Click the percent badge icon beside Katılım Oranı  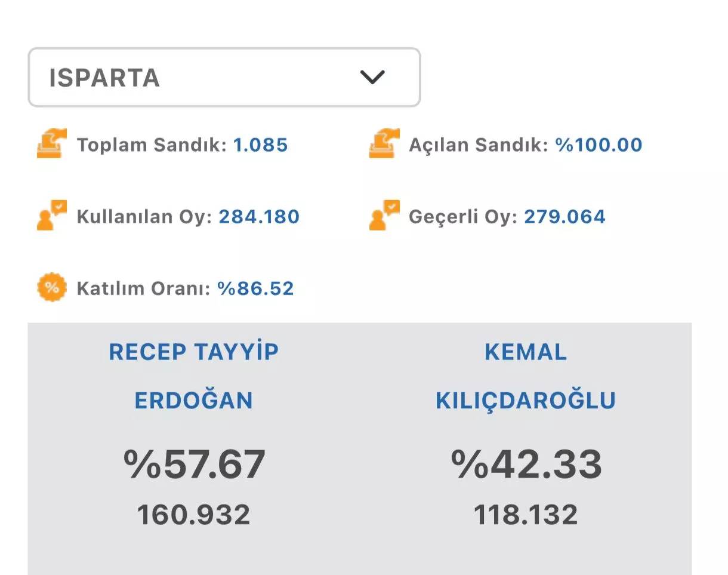coord(52,288)
